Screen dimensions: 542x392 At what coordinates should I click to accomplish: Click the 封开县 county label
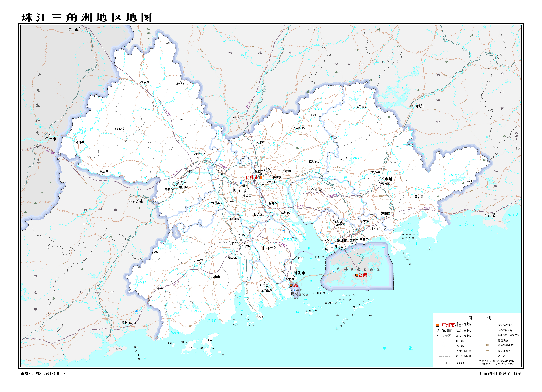coord(80,142)
